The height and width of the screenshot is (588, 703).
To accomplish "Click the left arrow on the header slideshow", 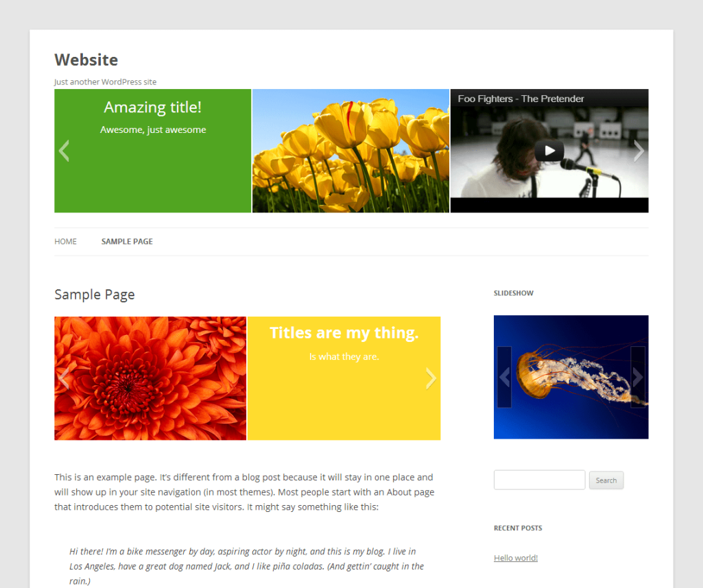I will click(63, 151).
